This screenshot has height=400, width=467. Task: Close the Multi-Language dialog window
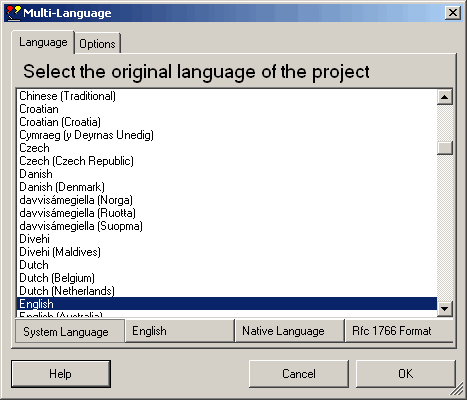click(453, 13)
